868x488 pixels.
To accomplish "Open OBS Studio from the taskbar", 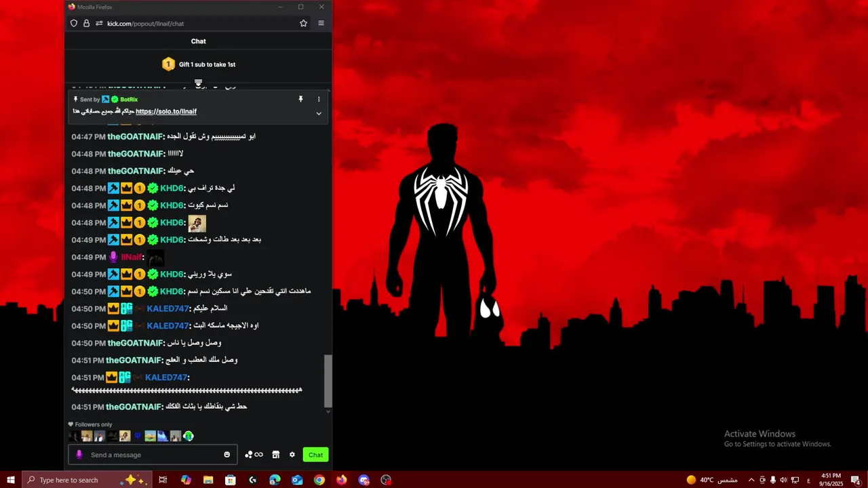I will pos(386,480).
